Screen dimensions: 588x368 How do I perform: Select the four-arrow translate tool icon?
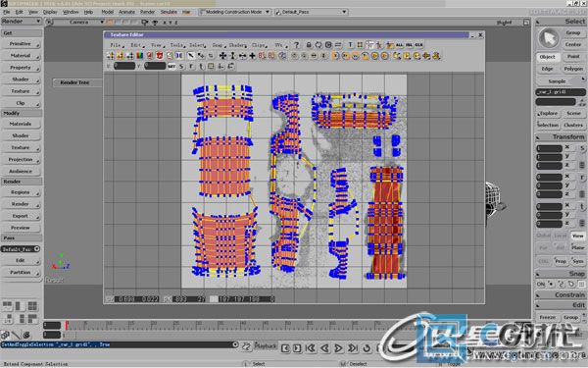[222, 56]
